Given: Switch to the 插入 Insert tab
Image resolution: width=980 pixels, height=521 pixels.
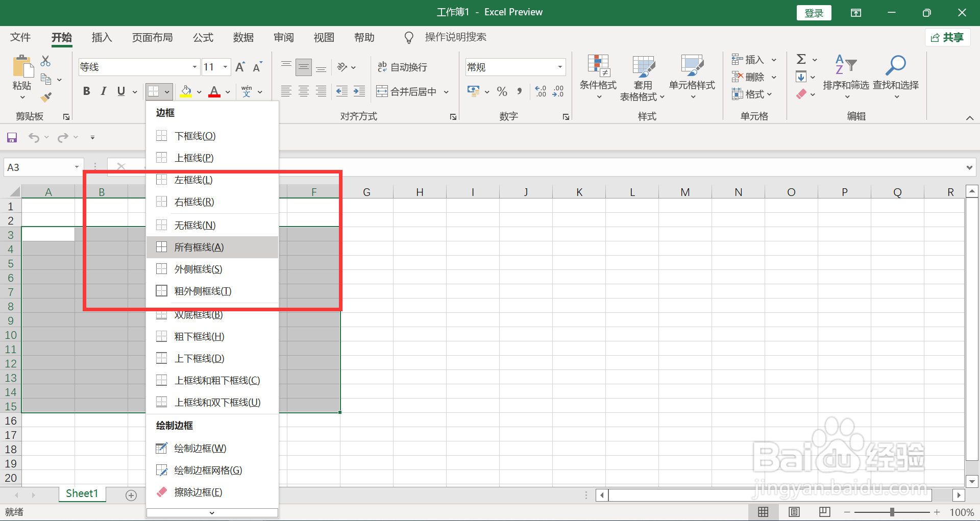Looking at the screenshot, I should [102, 37].
